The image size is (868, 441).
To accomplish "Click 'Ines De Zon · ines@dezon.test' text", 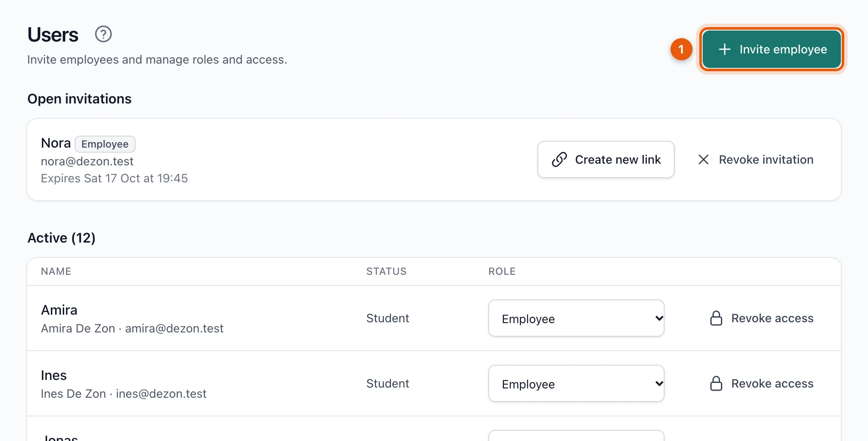I will [x=124, y=394].
